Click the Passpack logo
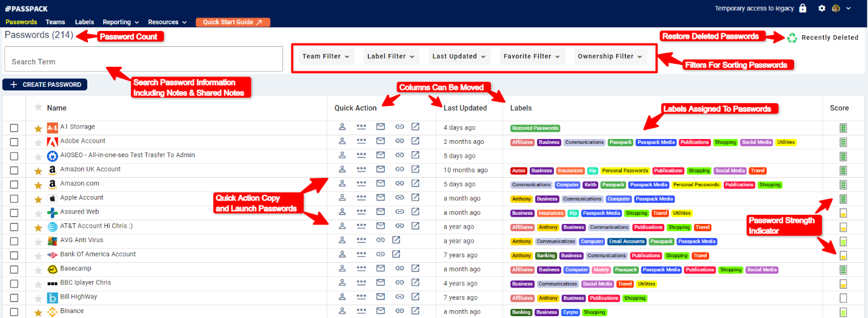This screenshot has height=318, width=868. pos(26,8)
